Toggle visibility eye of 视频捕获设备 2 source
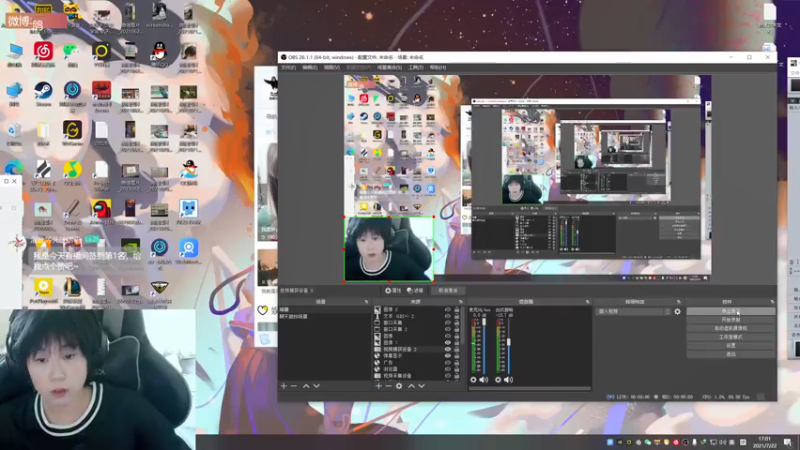This screenshot has height=450, width=800. point(447,349)
